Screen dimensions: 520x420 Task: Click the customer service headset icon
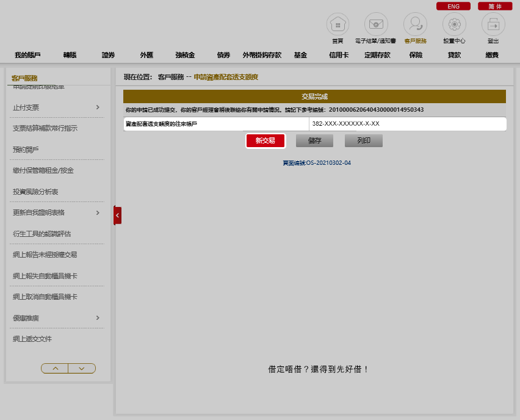point(415,24)
